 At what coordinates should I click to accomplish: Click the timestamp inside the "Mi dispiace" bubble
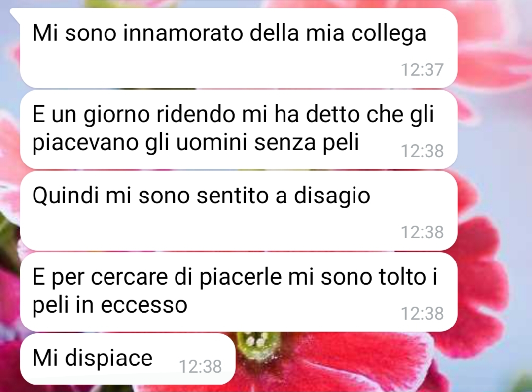click(200, 366)
